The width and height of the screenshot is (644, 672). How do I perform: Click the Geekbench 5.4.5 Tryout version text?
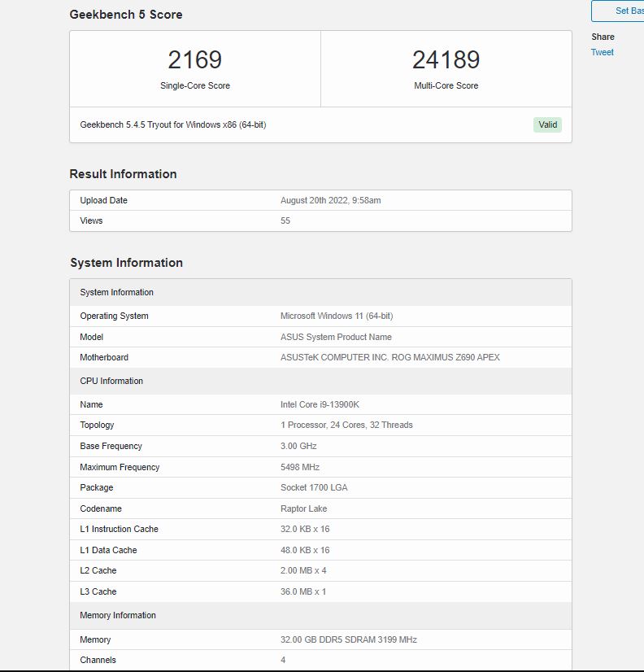pyautogui.click(x=173, y=124)
